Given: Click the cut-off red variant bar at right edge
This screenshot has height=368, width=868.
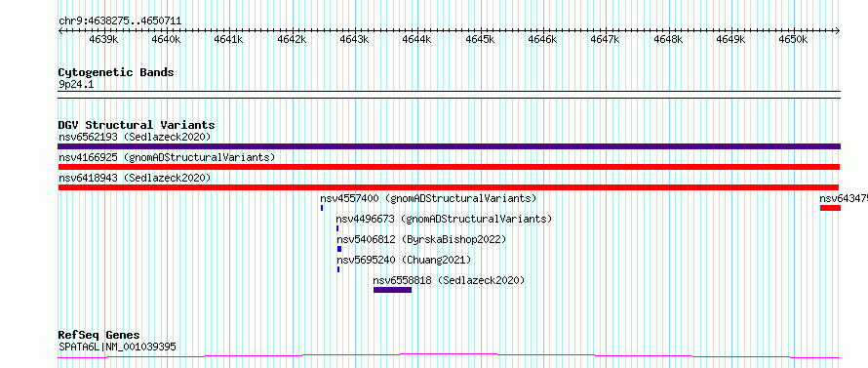Looking at the screenshot, I should point(830,208).
